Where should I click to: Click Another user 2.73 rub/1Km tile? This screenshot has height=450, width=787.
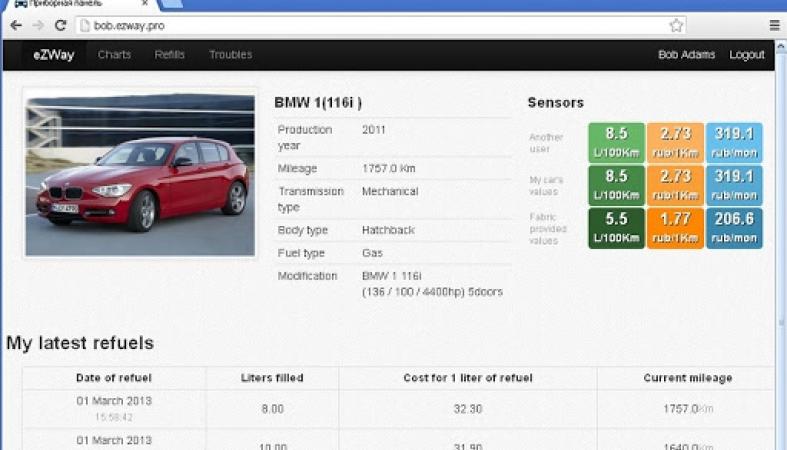point(675,142)
